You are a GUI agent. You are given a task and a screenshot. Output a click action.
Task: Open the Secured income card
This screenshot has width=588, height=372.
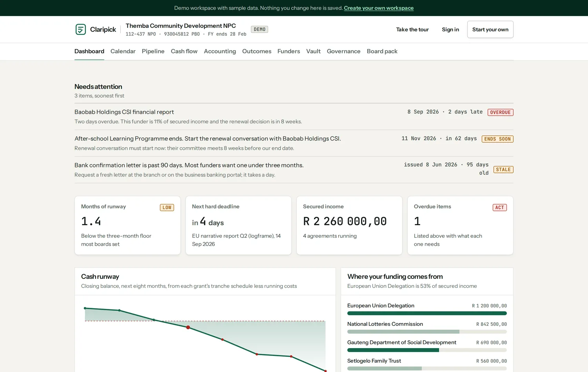349,226
